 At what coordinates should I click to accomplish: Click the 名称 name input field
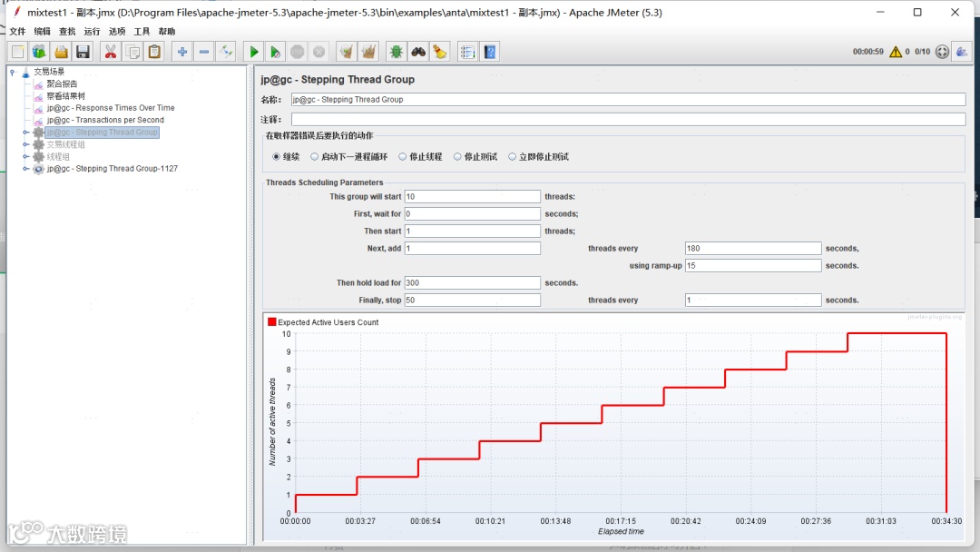tap(628, 99)
